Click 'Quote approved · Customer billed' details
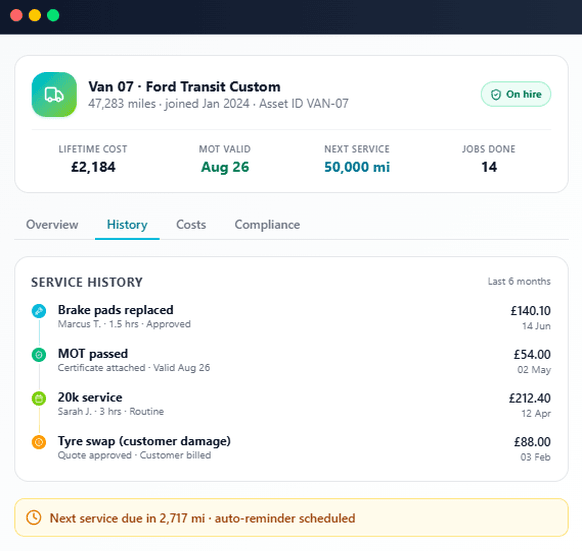Viewport: 582px width, 551px height. 134,455
